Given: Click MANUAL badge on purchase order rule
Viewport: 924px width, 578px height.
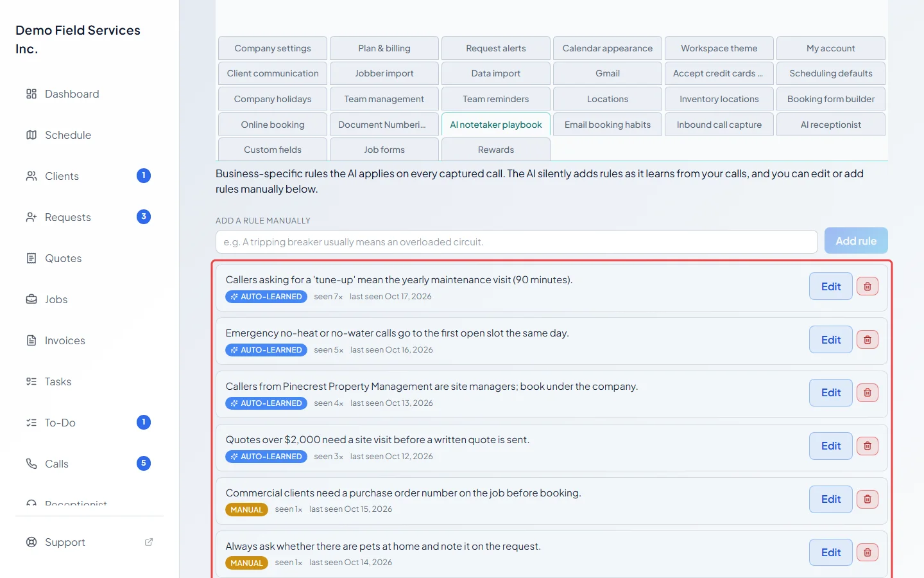Looking at the screenshot, I should click(x=246, y=510).
